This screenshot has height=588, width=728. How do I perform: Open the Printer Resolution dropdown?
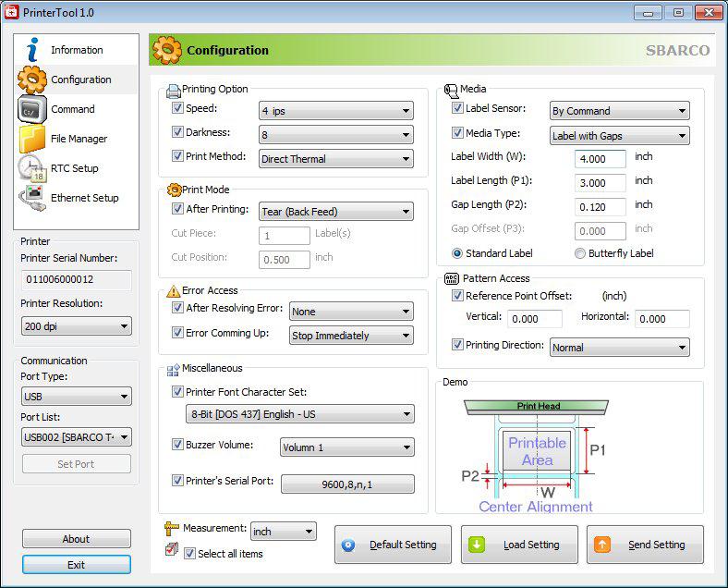[x=76, y=326]
